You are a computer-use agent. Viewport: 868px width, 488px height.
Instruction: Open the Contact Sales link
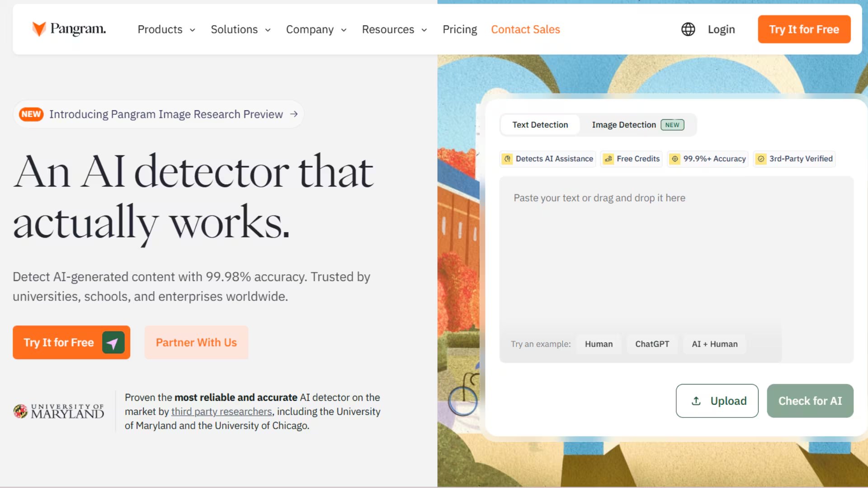tap(525, 29)
